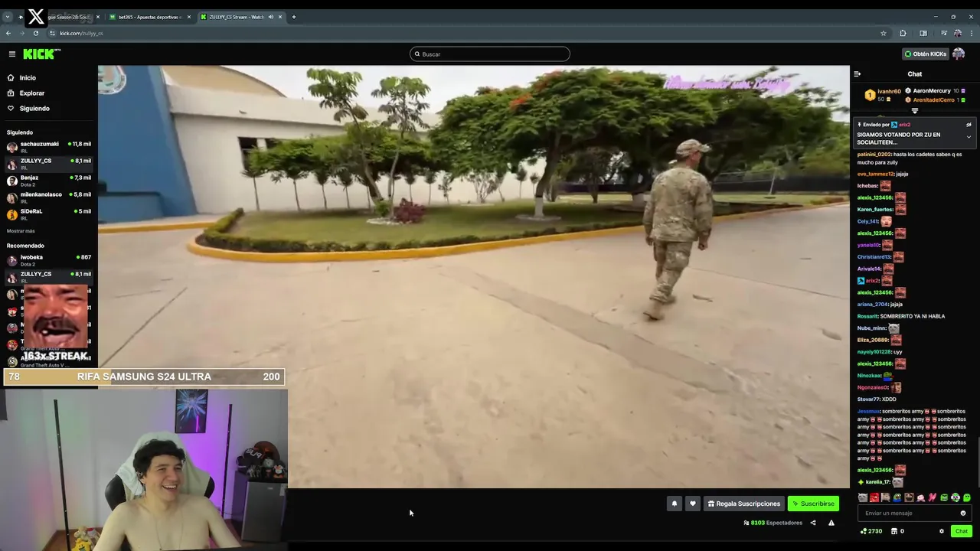Open the Kick hamburger menu
Screen dimensions: 980x551
point(12,54)
